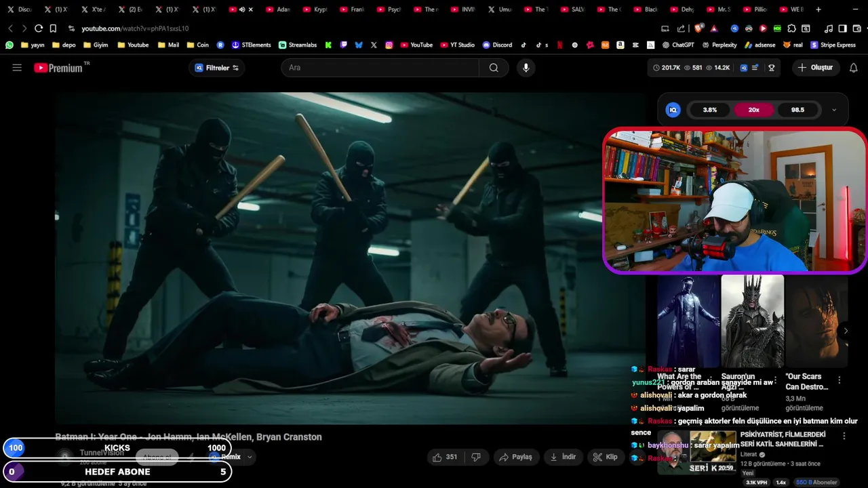Toggle browser sidebar panel
This screenshot has height=488, width=868.
(842, 28)
